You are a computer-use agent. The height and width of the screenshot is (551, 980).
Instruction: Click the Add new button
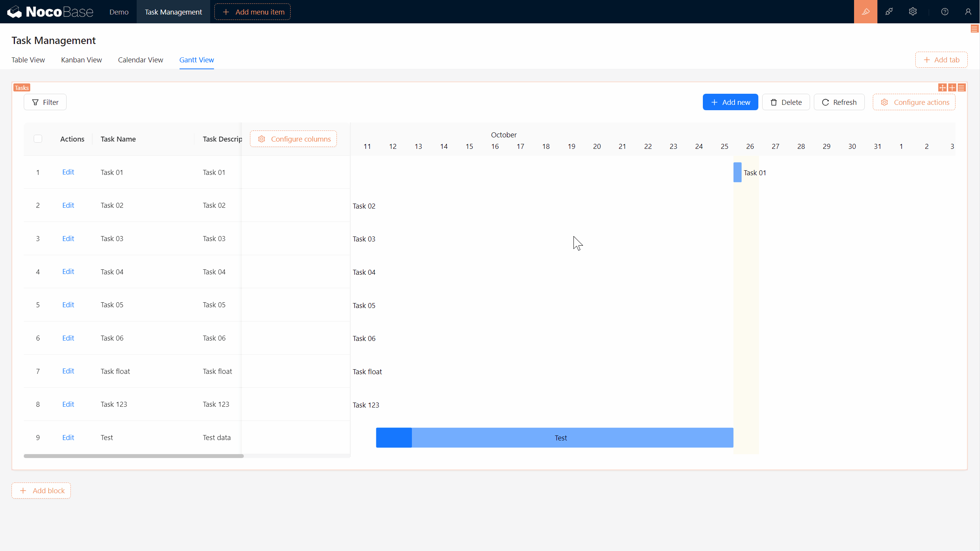coord(730,102)
